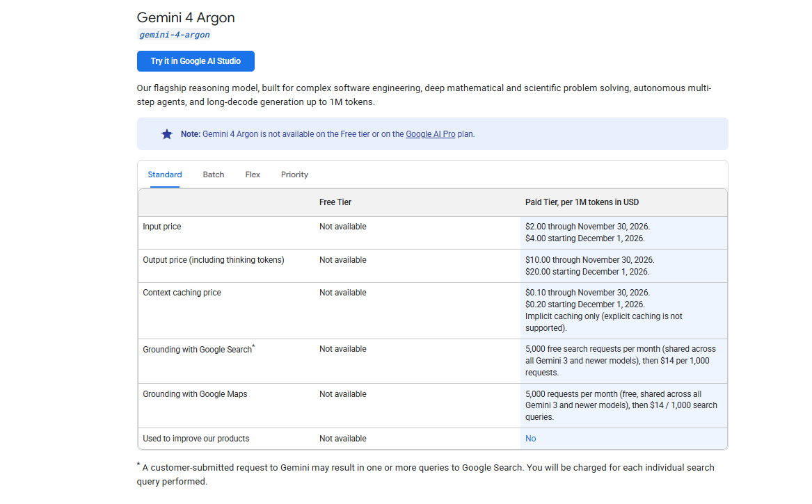Screen dimensions: 812x504
Task: Click the Input price row label
Action: point(162,227)
